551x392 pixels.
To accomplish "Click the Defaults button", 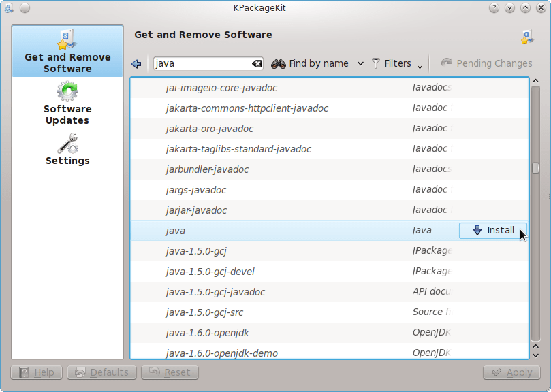I will click(102, 372).
